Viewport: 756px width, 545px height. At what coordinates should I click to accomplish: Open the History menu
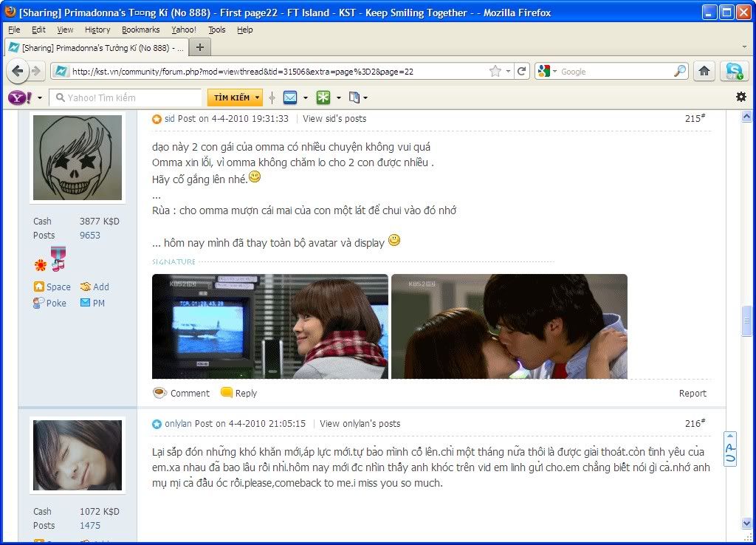pos(97,30)
